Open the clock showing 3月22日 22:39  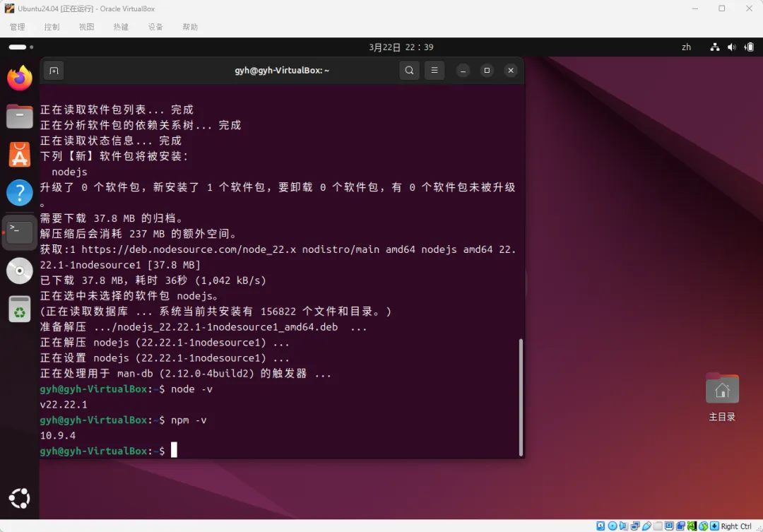coord(401,47)
